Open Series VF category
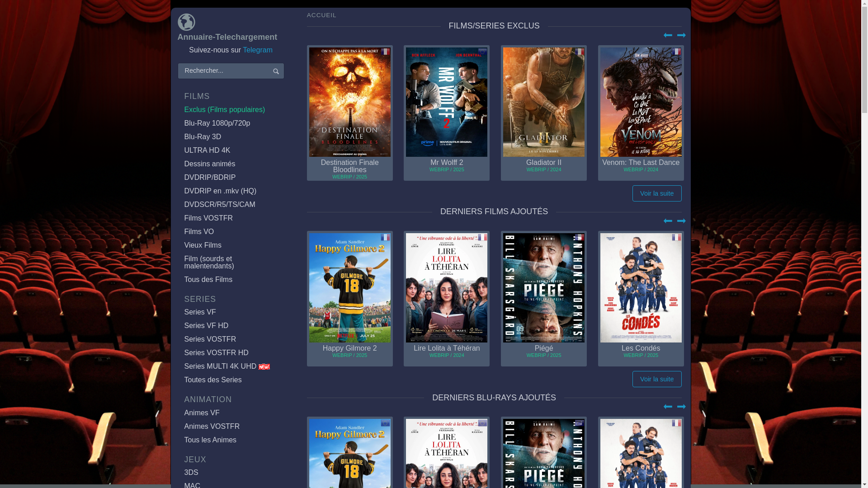868x488 pixels. click(200, 312)
